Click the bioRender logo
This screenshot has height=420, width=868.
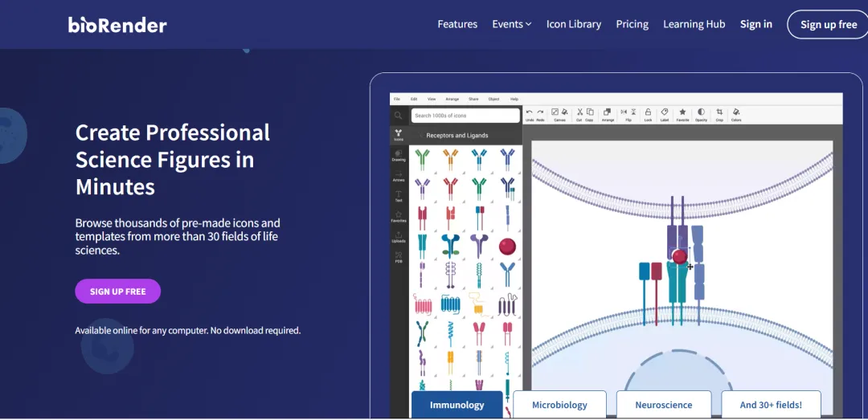(117, 25)
